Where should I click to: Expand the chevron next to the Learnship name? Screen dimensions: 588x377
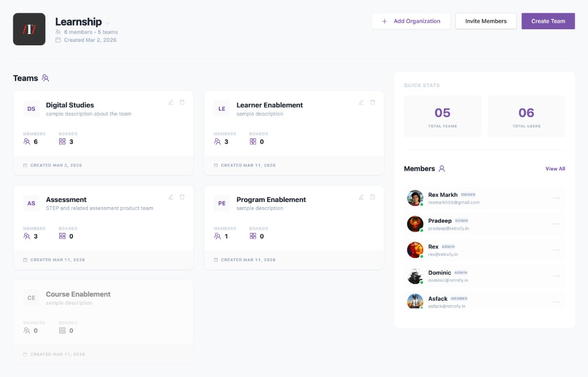[107, 22]
